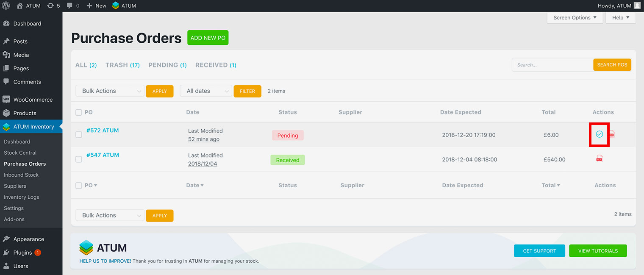Click View Tutorials
Image resolution: width=644 pixels, height=275 pixels.
(x=598, y=251)
